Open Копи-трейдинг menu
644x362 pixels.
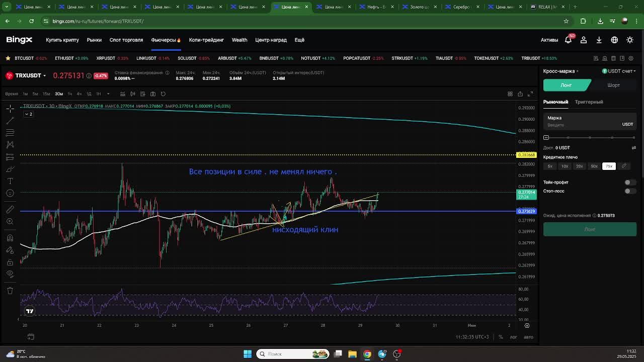pyautogui.click(x=206, y=40)
